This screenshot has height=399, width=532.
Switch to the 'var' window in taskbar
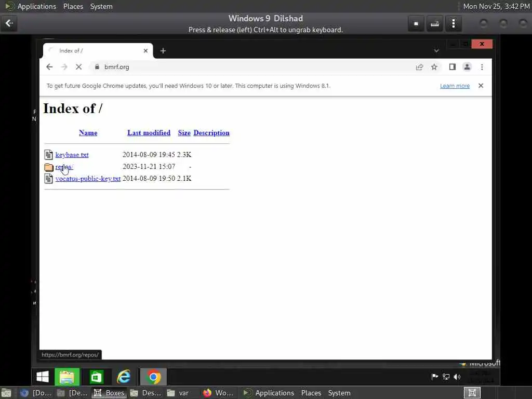[179, 393]
